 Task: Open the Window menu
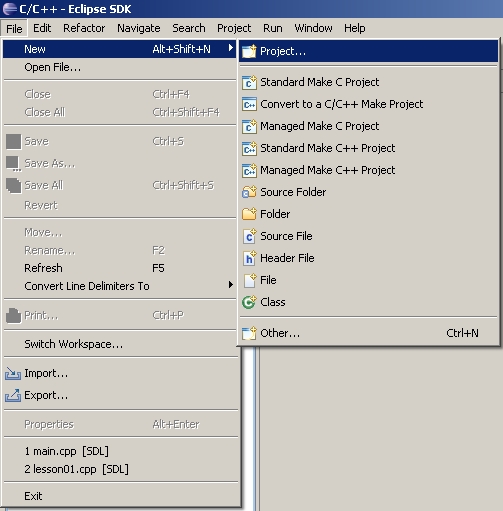[x=313, y=28]
